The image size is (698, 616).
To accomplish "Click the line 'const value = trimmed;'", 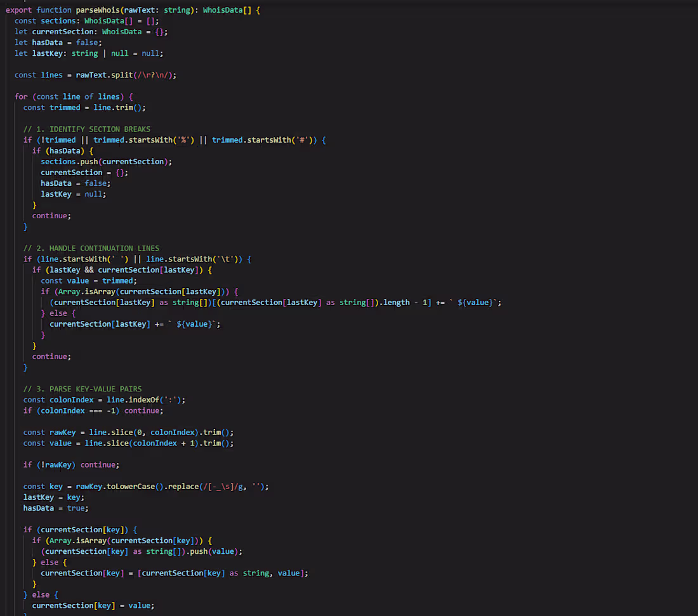I will (89, 280).
